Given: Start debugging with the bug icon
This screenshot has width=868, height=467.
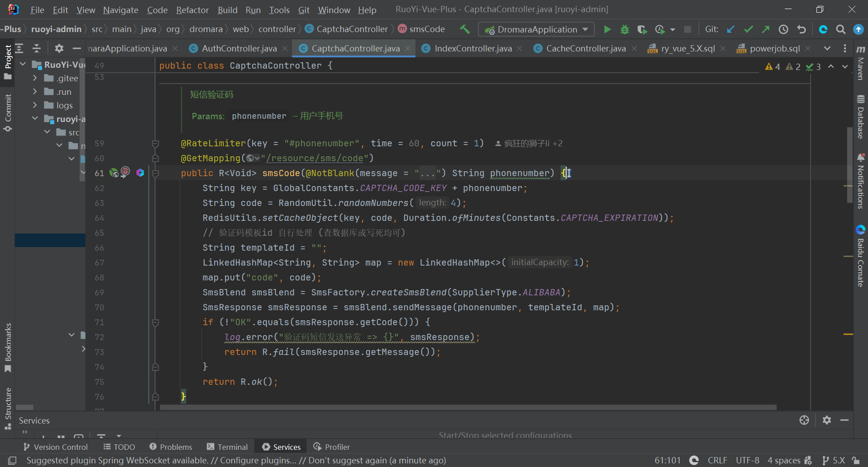Looking at the screenshot, I should pos(625,29).
